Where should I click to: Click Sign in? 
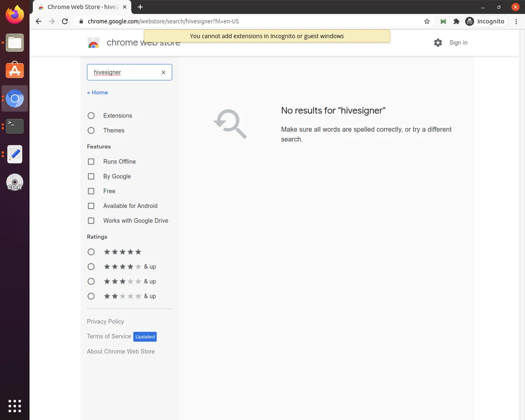tap(458, 43)
